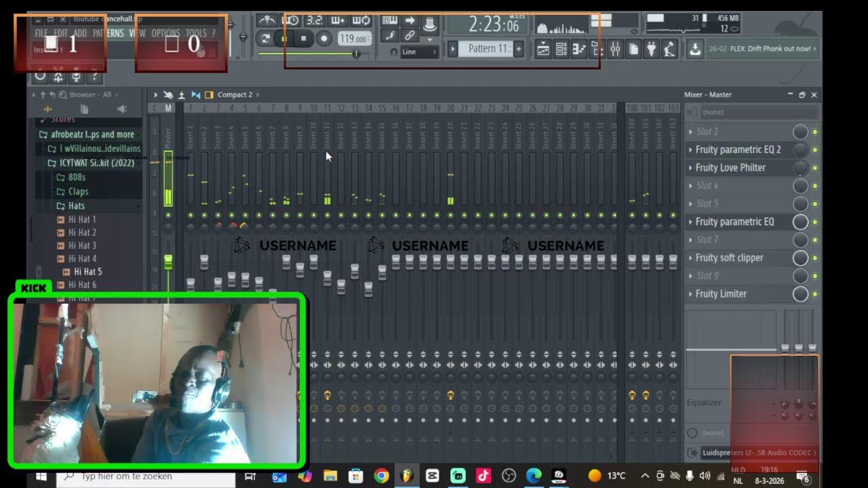
Task: Open the Playlist window icon
Action: pyautogui.click(x=543, y=49)
